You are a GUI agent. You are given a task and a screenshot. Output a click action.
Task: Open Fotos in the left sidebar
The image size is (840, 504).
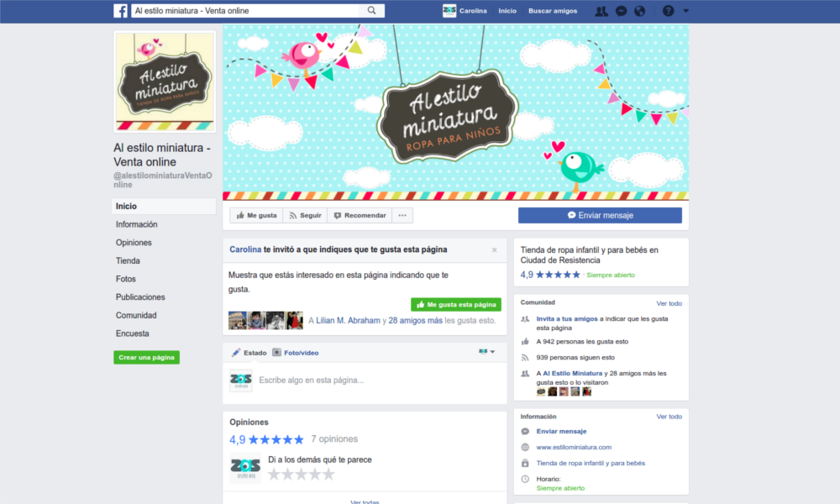coord(126,279)
